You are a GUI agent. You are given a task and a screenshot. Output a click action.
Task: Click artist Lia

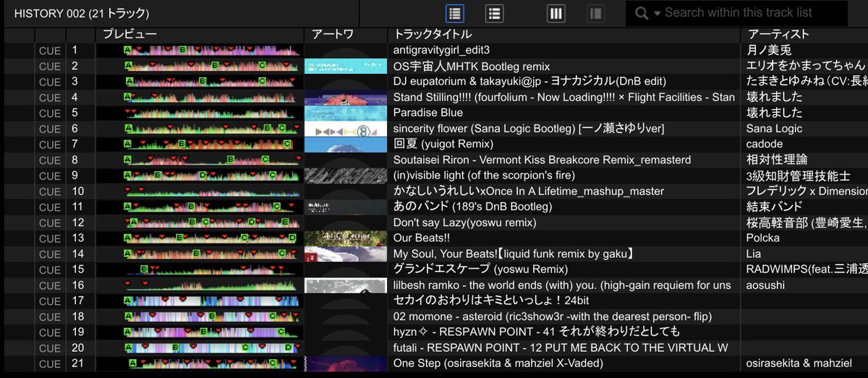[x=754, y=254]
